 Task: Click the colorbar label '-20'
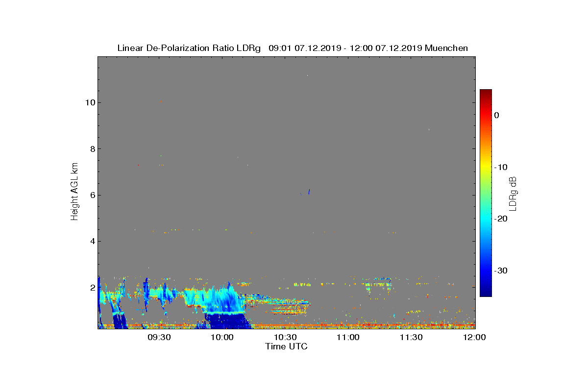[500, 219]
